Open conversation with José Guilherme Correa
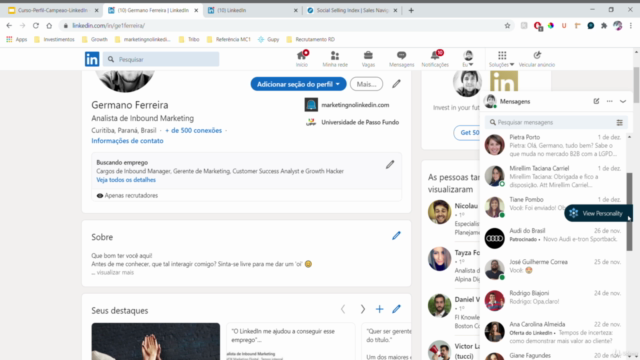Screen dimensions: 640x360 553,269
